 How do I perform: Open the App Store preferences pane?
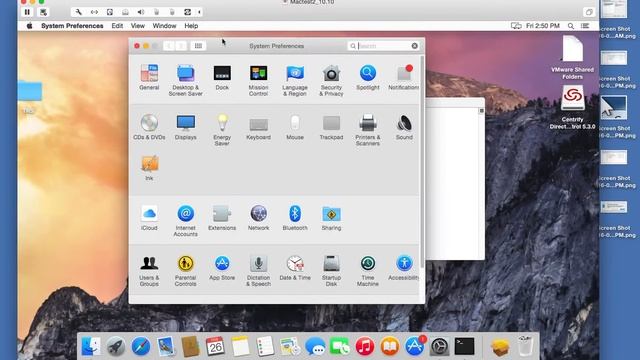coord(222,267)
